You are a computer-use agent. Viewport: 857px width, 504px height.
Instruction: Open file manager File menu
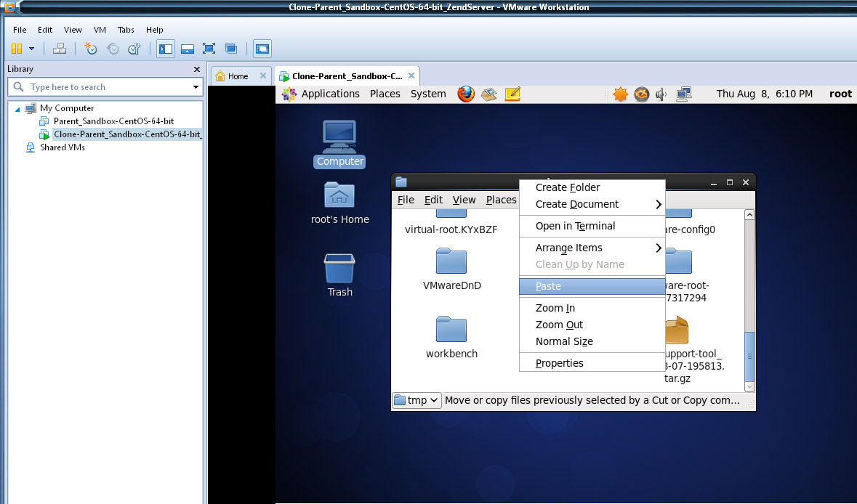tap(406, 200)
